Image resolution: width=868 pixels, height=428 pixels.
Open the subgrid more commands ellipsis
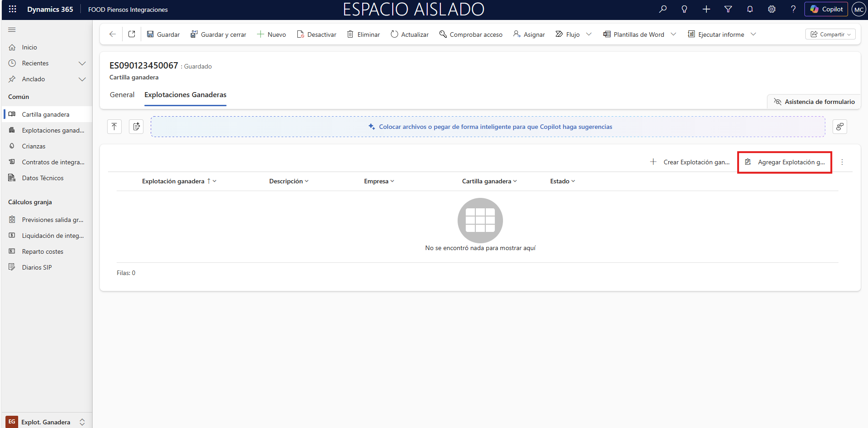pyautogui.click(x=842, y=162)
